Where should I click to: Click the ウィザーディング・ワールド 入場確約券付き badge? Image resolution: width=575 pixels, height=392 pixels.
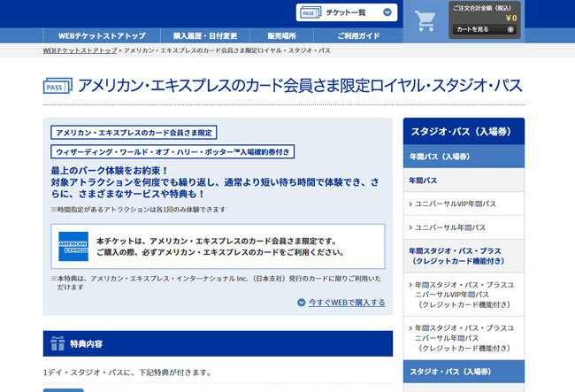pyautogui.click(x=172, y=152)
